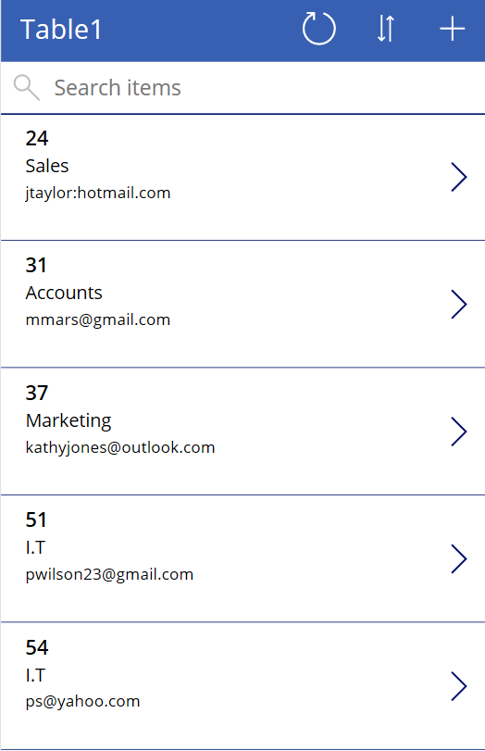The width and height of the screenshot is (485, 751).
Task: Select the Marketing department entry
Action: click(68, 421)
